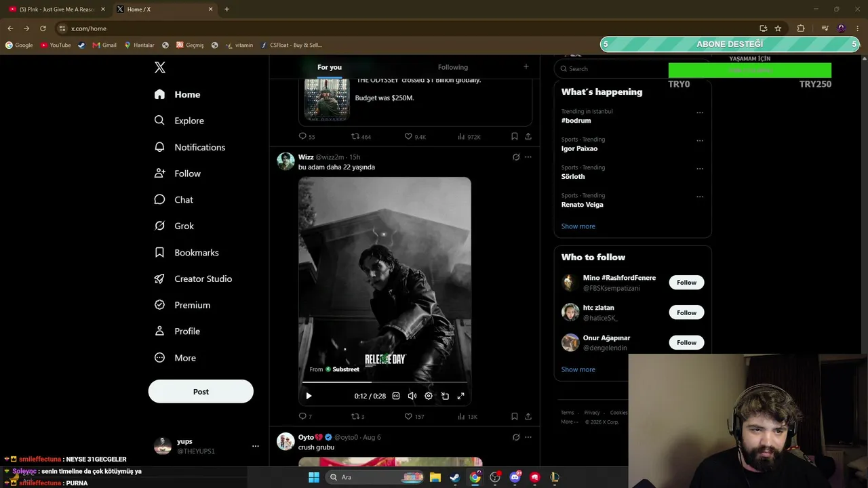Open the Home item in sidebar

click(177, 94)
